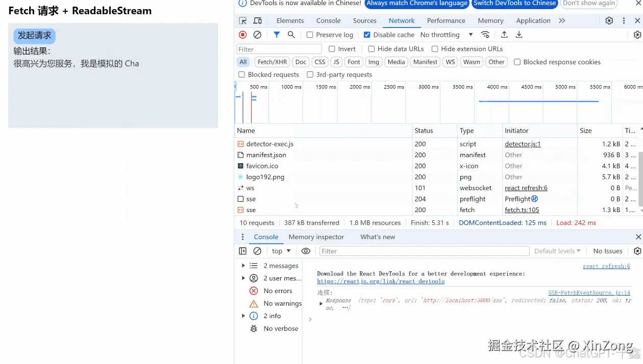Open the reactjs.org react-devtools link
This screenshot has width=643, height=364.
(x=381, y=281)
